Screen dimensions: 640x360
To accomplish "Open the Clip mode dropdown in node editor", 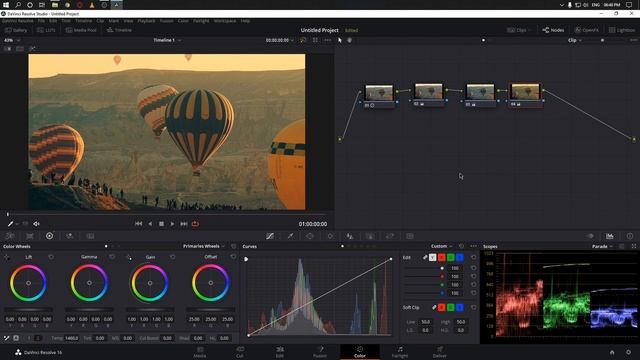I will click(575, 40).
